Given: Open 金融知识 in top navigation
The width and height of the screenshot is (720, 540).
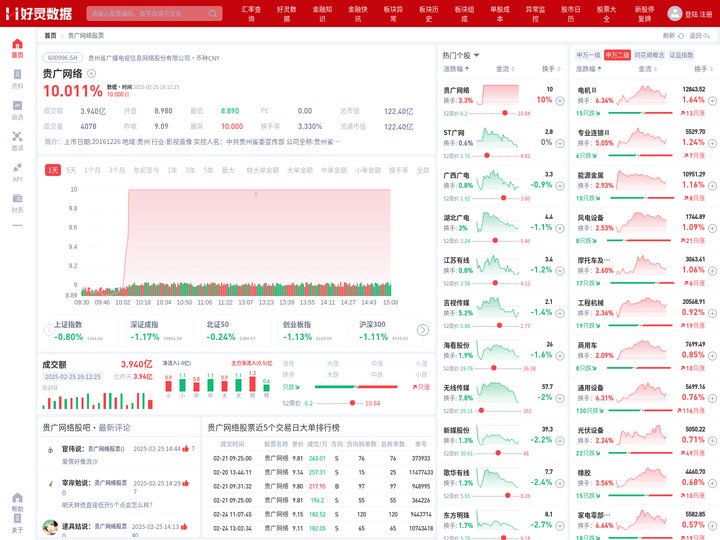Looking at the screenshot, I should coord(322,14).
